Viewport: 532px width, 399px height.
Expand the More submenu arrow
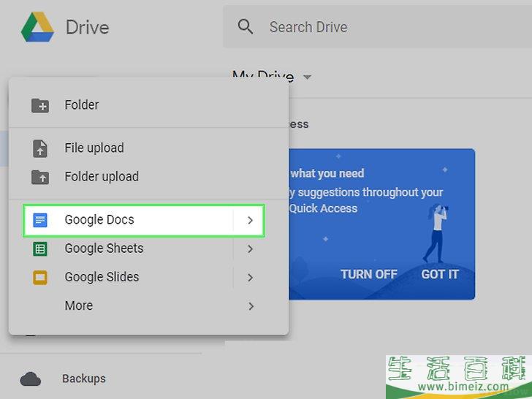pos(251,306)
